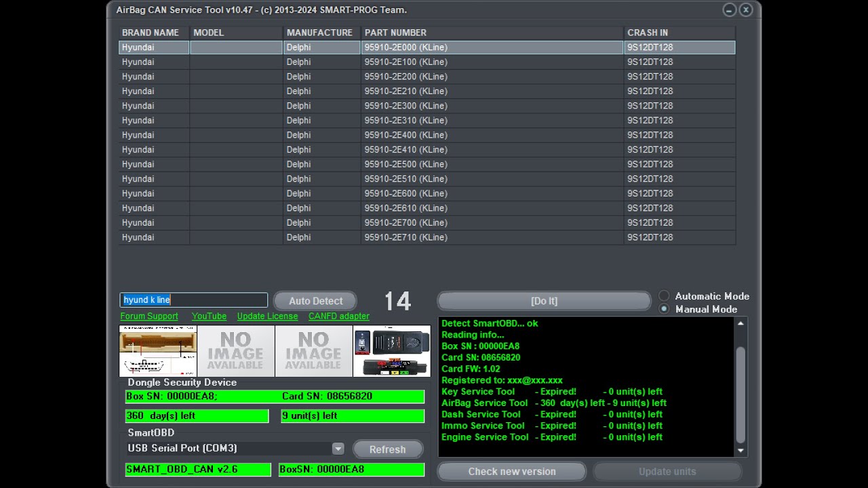The image size is (868, 488).
Task: Select row with part 95910-2E210 (KLine)
Action: click(427, 91)
